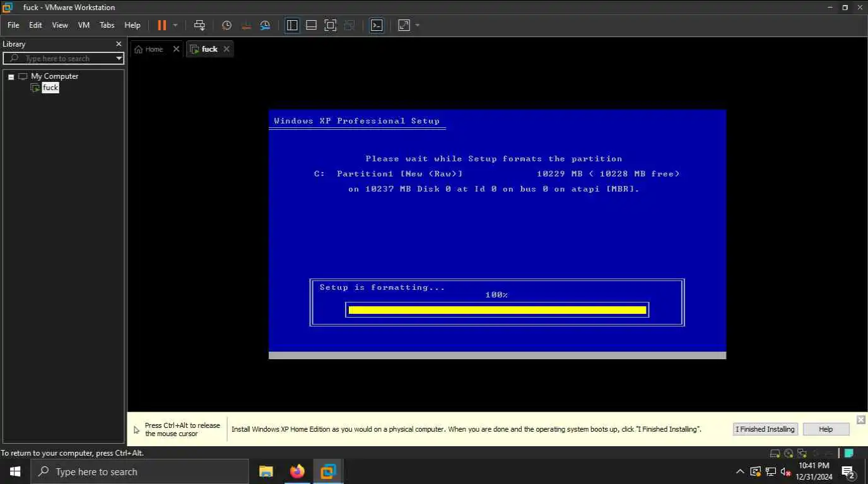Open the Windows Start menu
Viewport: 868px width, 484px height.
click(x=15, y=471)
